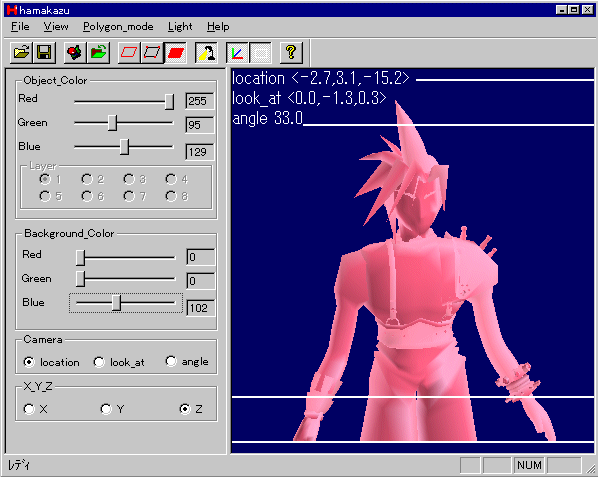This screenshot has height=477, width=598.
Task: Click the red and green object icon
Action: click(x=75, y=53)
